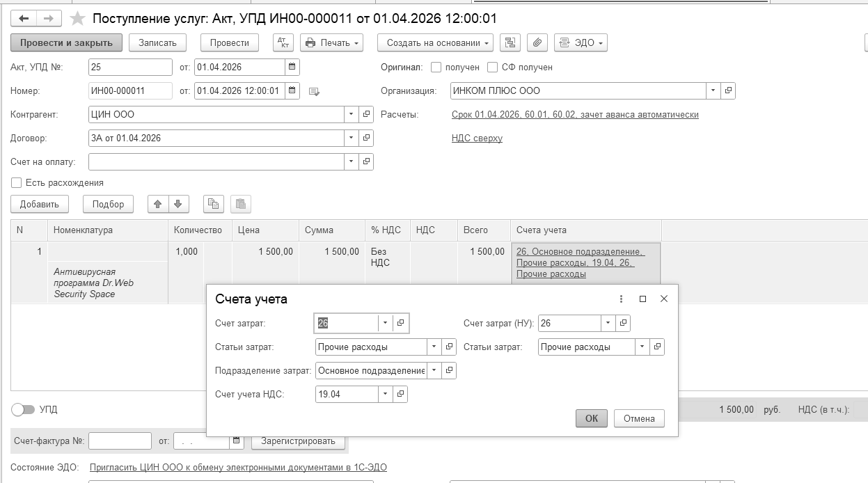Image resolution: width=868 pixels, height=483 pixels.
Task: Open Контрагент ЦИН ООО card icon
Action: 366,114
